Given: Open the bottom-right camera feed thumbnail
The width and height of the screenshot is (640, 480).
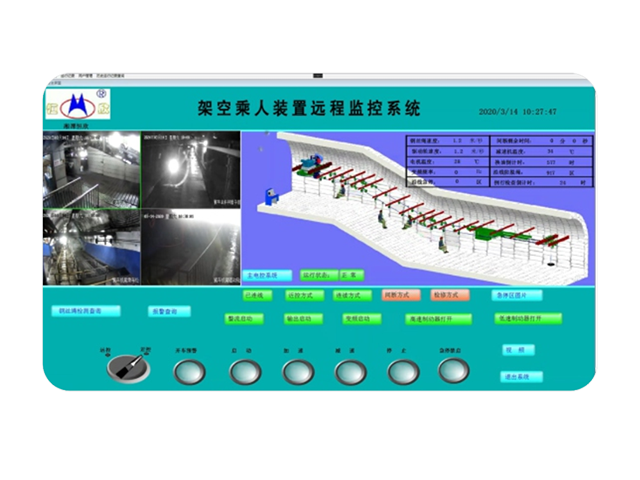Looking at the screenshot, I should click(189, 246).
